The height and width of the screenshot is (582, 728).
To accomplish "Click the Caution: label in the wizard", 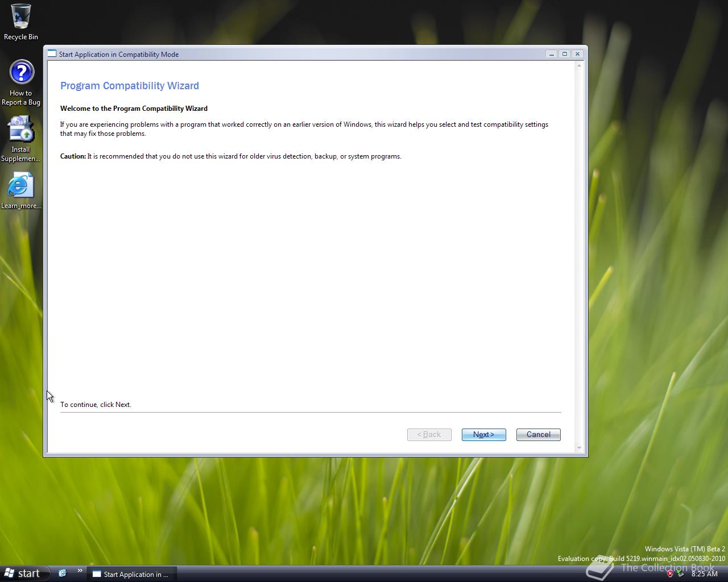I will [x=73, y=156].
